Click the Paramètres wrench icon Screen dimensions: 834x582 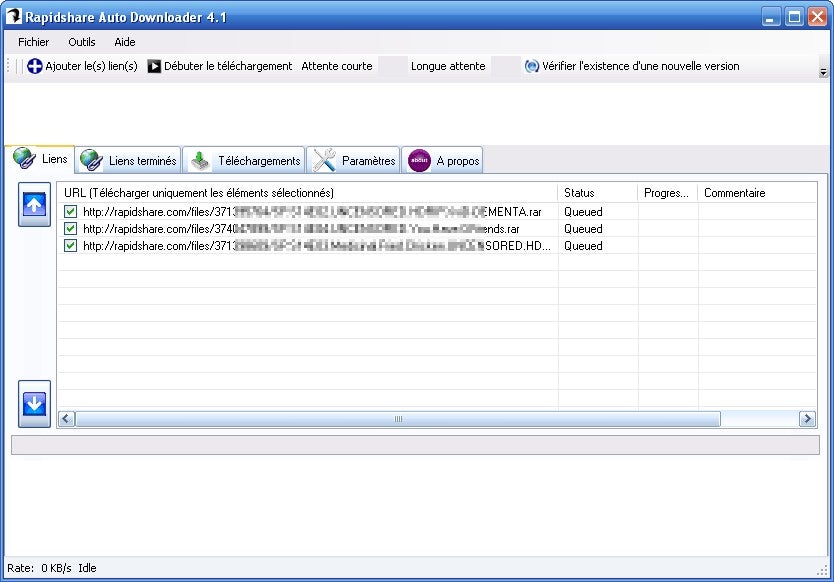pos(324,160)
